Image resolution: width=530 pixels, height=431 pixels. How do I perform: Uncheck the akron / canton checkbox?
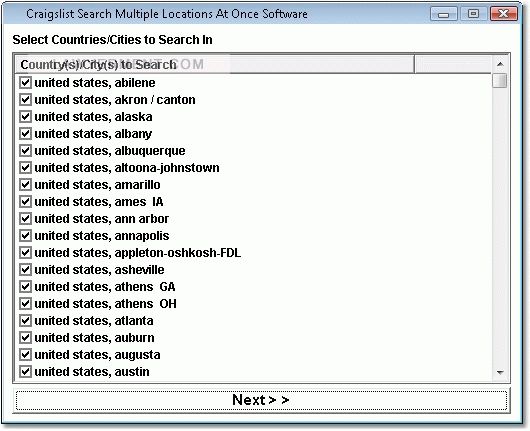[25, 99]
